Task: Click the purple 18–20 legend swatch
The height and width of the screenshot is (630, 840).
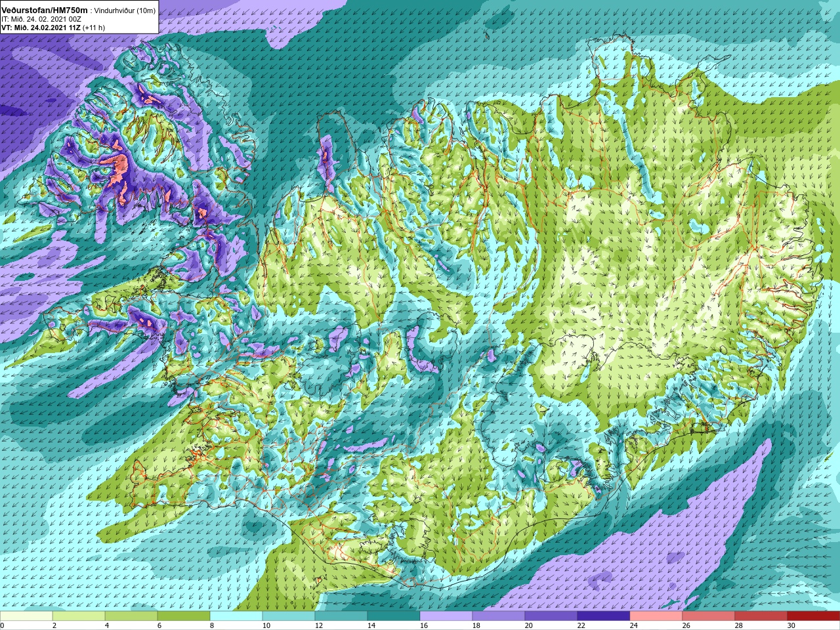Action: click(x=499, y=617)
